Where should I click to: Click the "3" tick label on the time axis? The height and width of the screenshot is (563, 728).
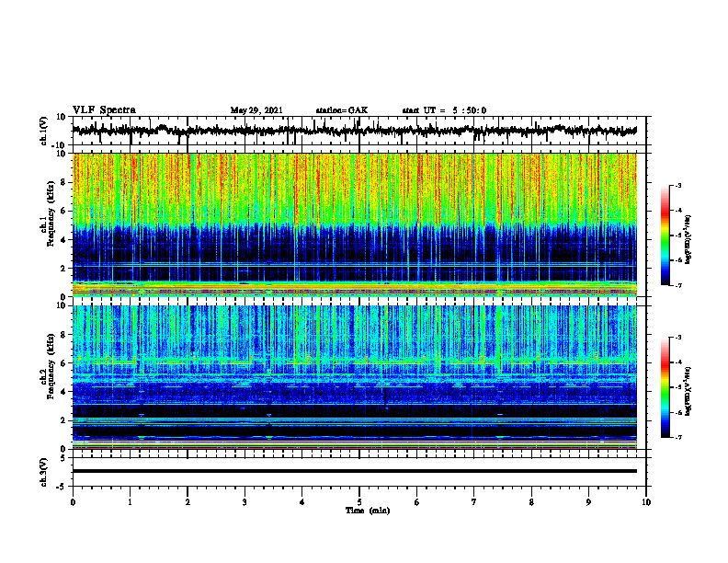point(245,502)
